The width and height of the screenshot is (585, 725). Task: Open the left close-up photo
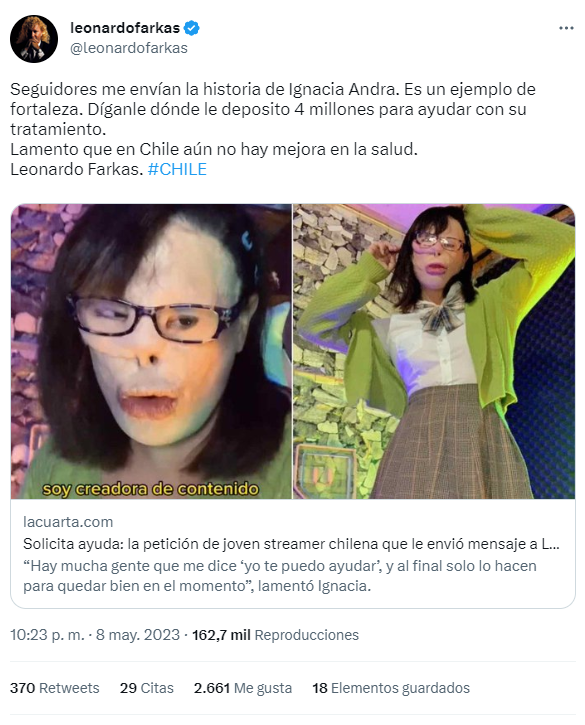pyautogui.click(x=151, y=351)
